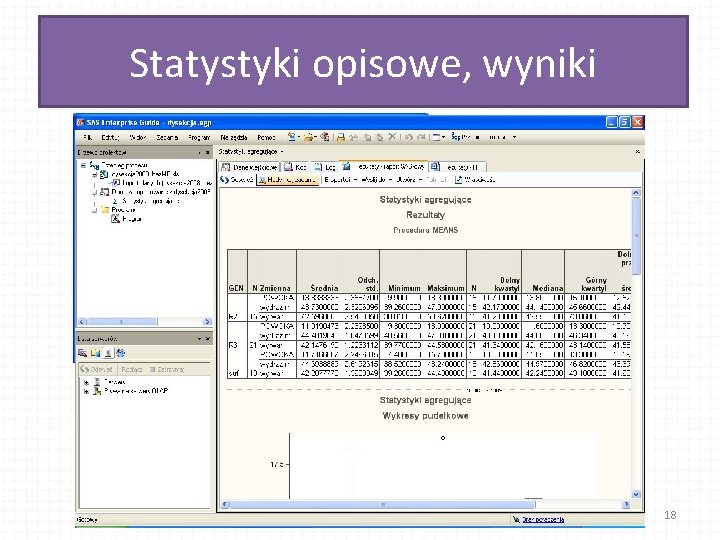The height and width of the screenshot is (540, 720).
Task: Close the Statystyki agregujące results pane
Action: (x=637, y=152)
